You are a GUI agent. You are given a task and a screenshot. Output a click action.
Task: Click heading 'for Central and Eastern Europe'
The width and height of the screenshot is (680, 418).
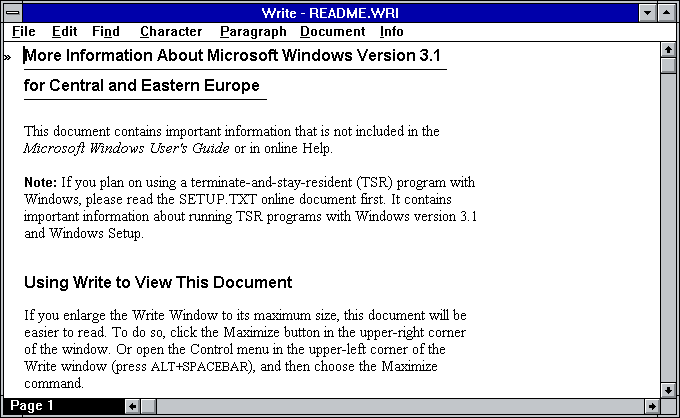[x=141, y=85]
